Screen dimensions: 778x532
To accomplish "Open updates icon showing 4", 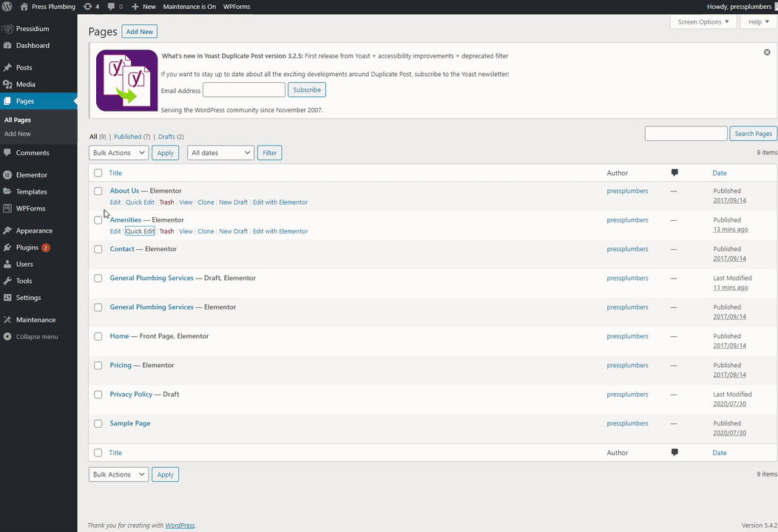I will pos(87,7).
